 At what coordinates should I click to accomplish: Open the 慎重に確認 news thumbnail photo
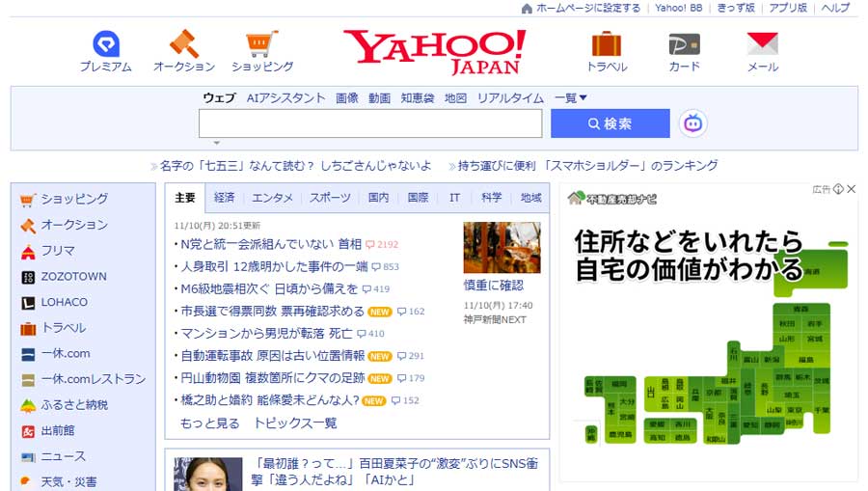[x=502, y=248]
